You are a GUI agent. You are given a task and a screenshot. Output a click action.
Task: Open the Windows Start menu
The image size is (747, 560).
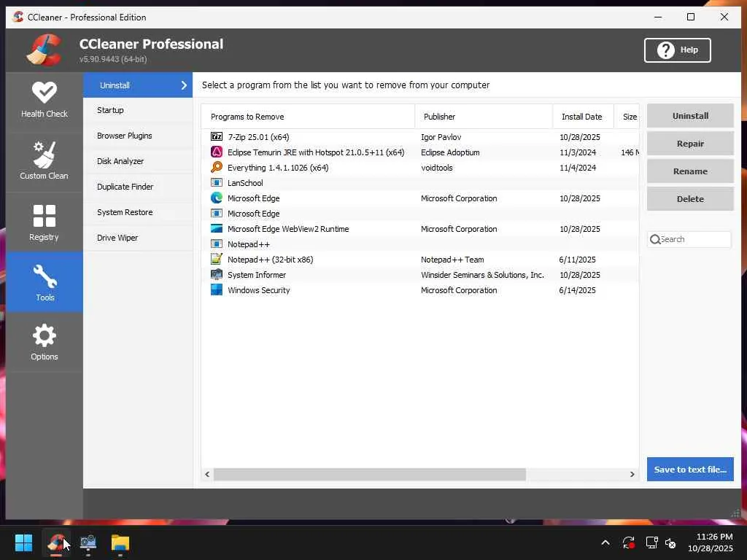23,542
